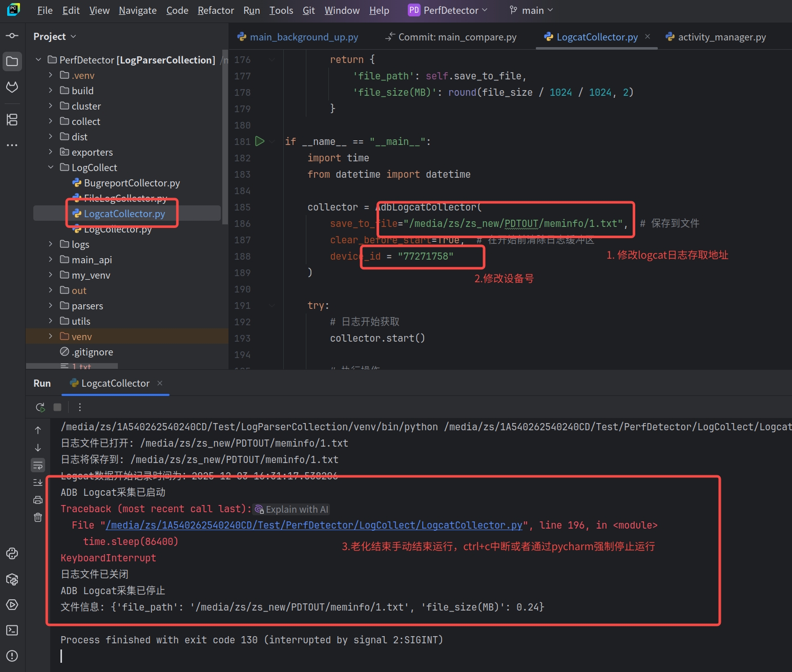Open the LogcatCollector.py traceback file link
Viewport: 792px width, 672px height.
click(314, 525)
